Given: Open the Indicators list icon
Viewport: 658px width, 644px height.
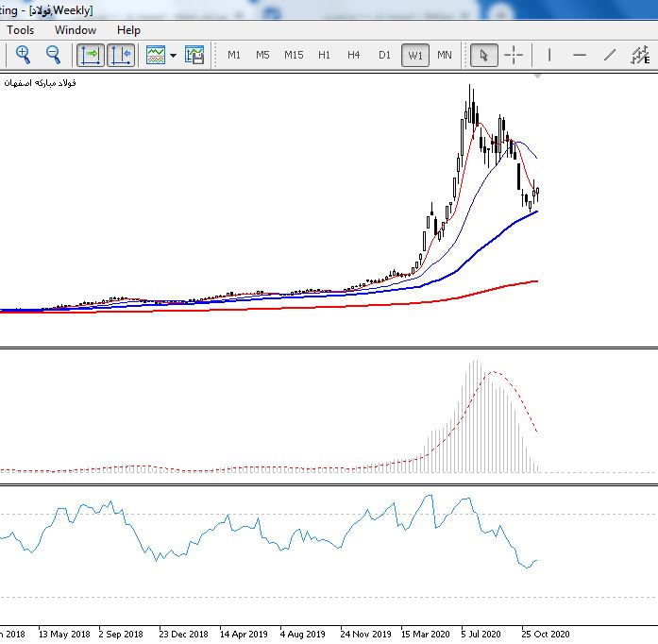Looking at the screenshot, I should (x=156, y=55).
